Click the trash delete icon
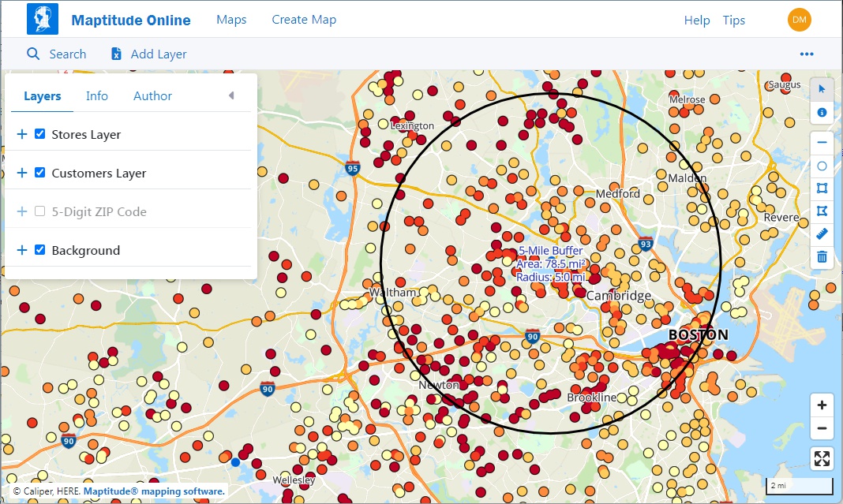843x504 pixels. (x=822, y=257)
